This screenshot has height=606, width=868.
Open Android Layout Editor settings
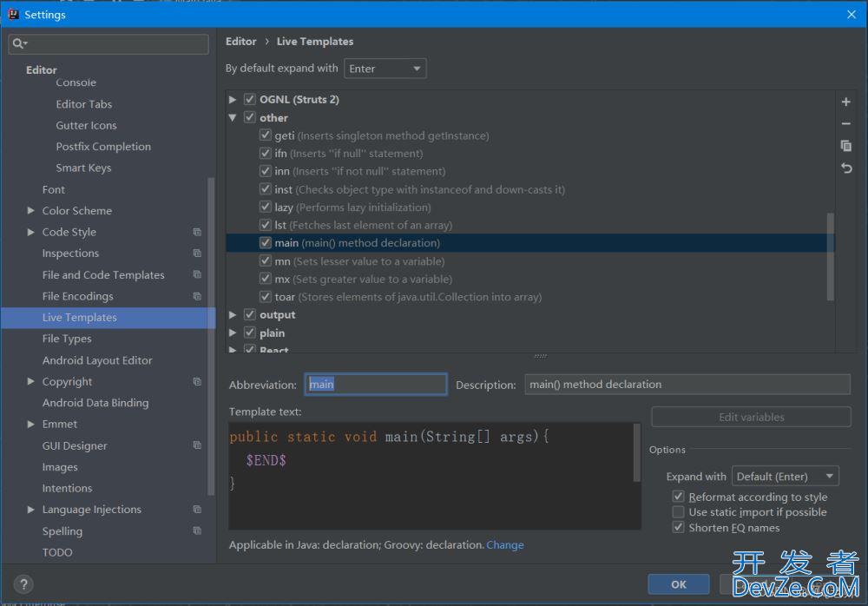(x=97, y=360)
